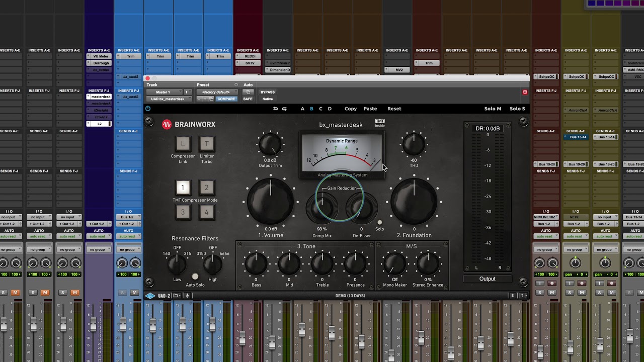Enable Solo S monitoring
The height and width of the screenshot is (362, 644).
tap(517, 109)
